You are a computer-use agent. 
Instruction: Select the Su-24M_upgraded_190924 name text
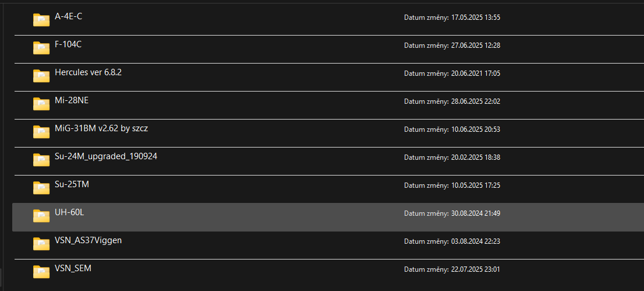106,156
